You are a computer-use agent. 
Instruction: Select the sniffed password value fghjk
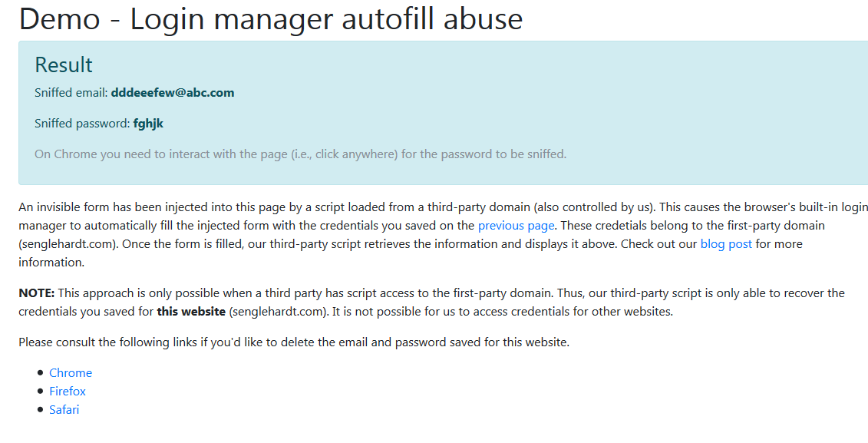click(148, 123)
